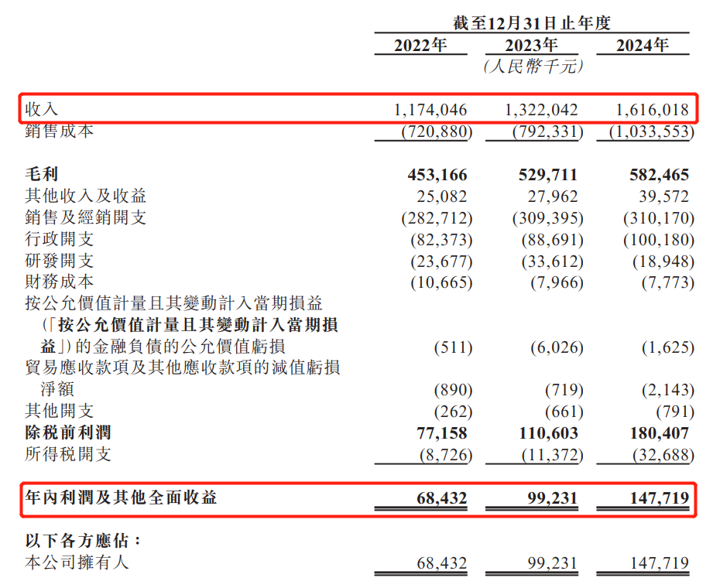Select the 本公司擁有人 row label

tap(77, 562)
